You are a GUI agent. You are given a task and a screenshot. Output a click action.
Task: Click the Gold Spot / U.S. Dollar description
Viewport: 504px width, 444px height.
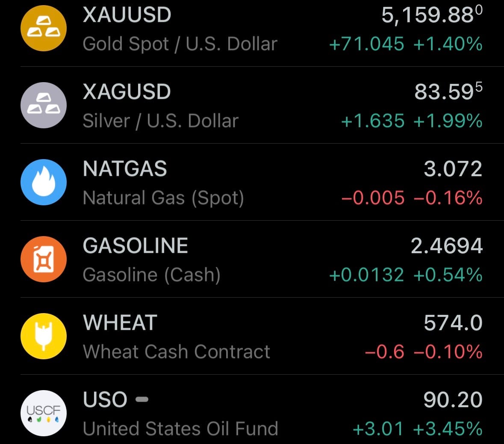click(x=180, y=44)
